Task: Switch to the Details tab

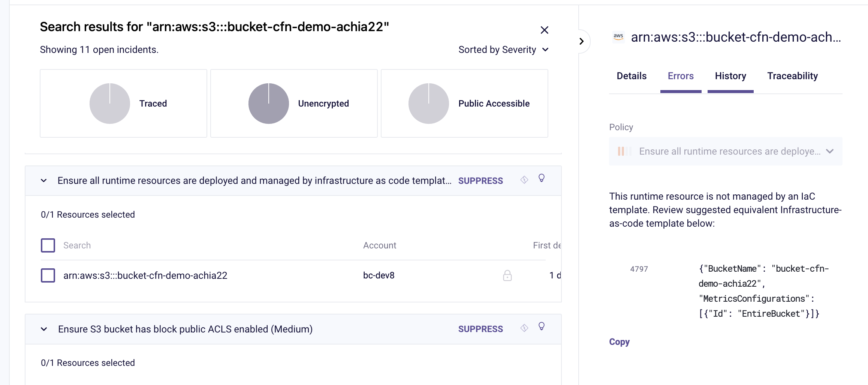Action: coord(632,76)
